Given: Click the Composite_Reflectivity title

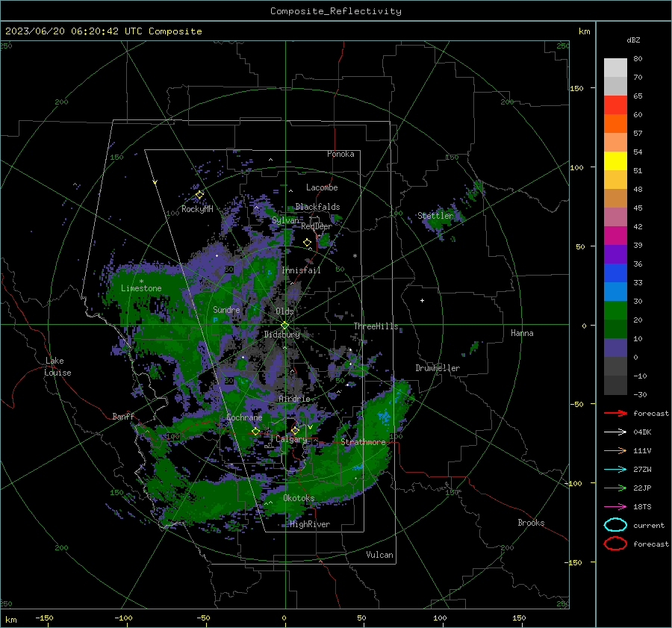Looking at the screenshot, I should [336, 11].
